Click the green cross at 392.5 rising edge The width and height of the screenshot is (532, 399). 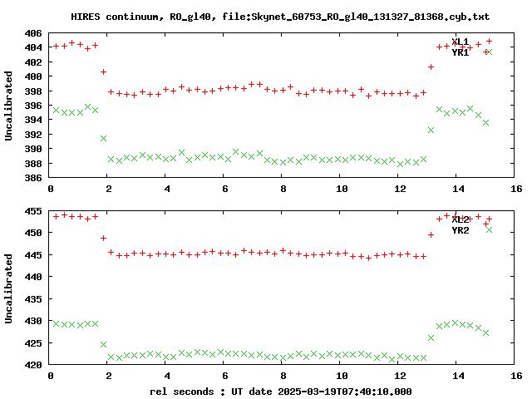pos(431,130)
